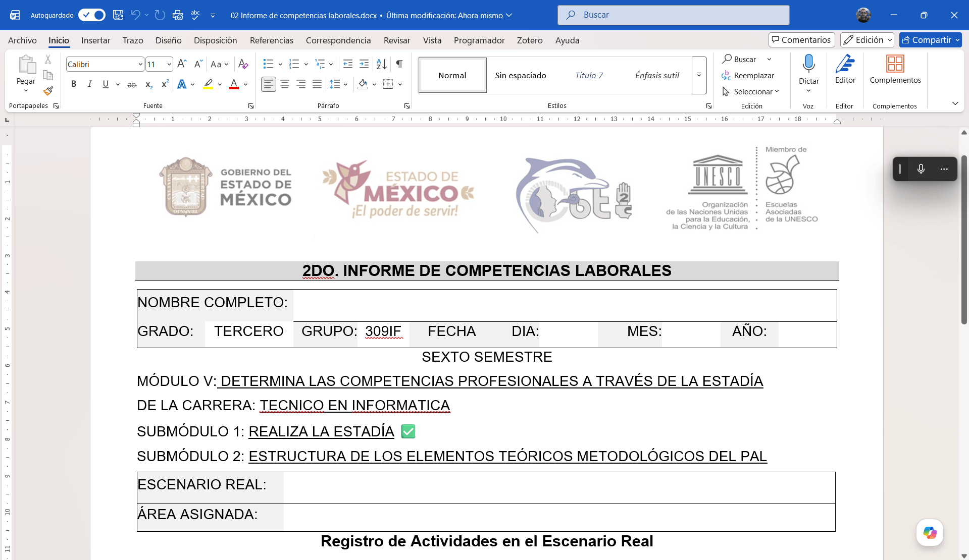Image resolution: width=969 pixels, height=560 pixels.
Task: Apply the Énfasis sutil style
Action: pyautogui.click(x=657, y=75)
